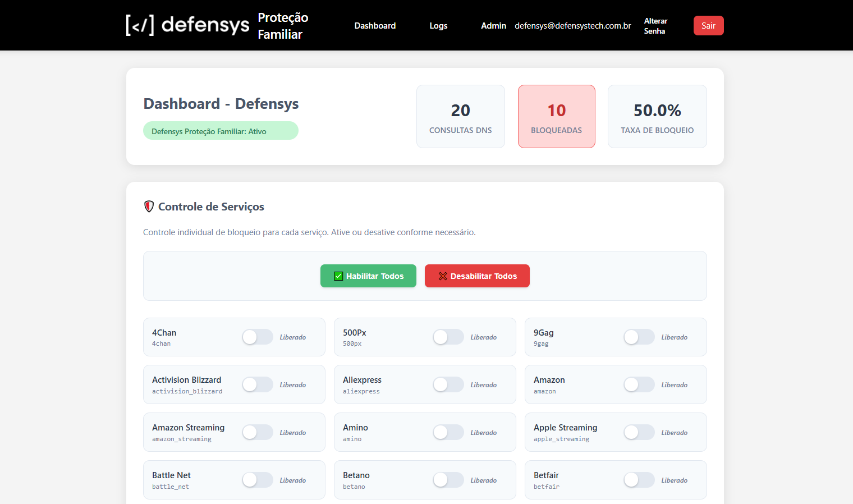Turn on the 9Gag block toggle

pyautogui.click(x=639, y=337)
